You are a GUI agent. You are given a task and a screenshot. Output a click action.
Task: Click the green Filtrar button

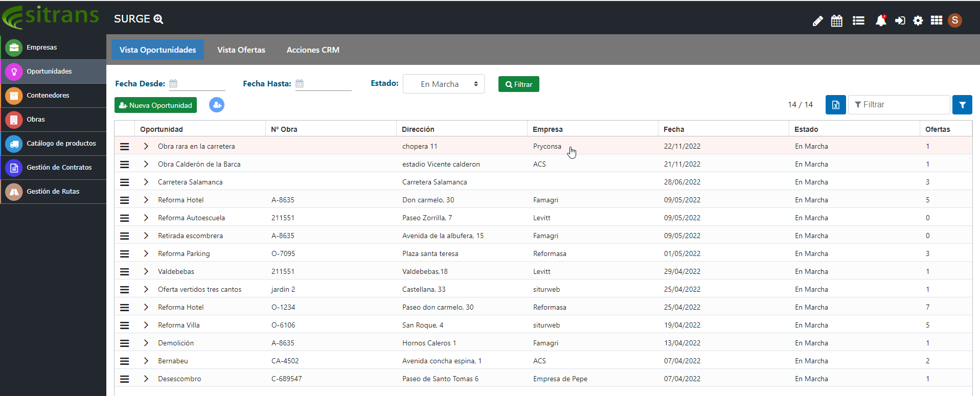pyautogui.click(x=518, y=84)
